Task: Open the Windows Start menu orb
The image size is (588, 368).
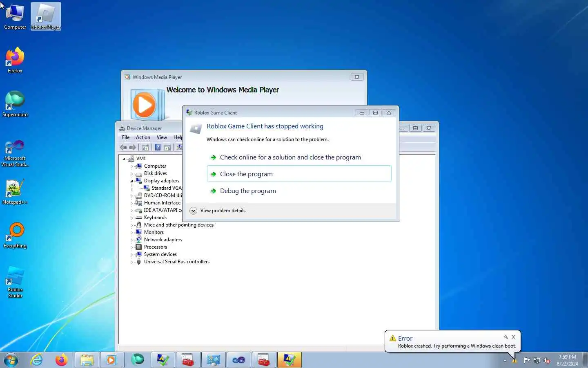Action: [11, 360]
